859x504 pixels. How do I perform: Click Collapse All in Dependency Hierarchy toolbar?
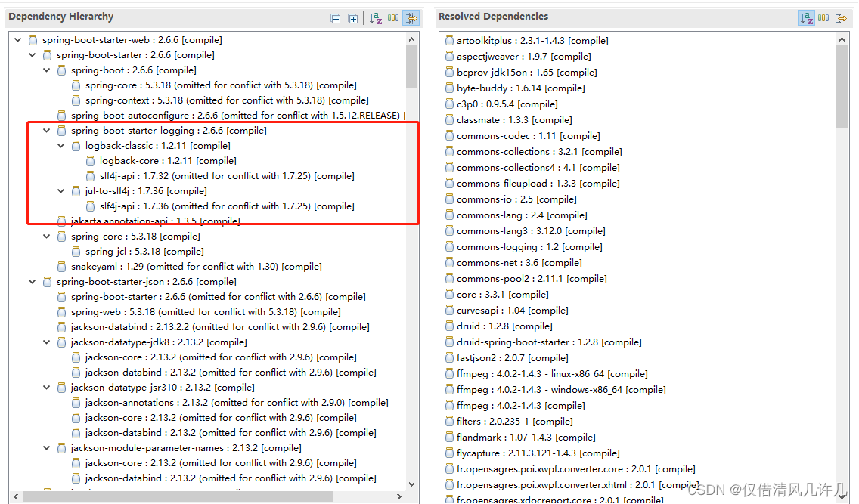[336, 19]
